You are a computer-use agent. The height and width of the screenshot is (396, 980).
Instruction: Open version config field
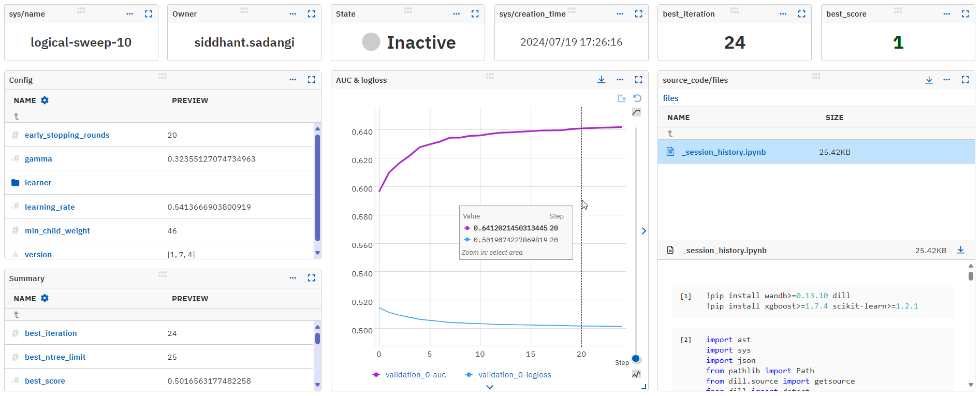click(x=38, y=255)
